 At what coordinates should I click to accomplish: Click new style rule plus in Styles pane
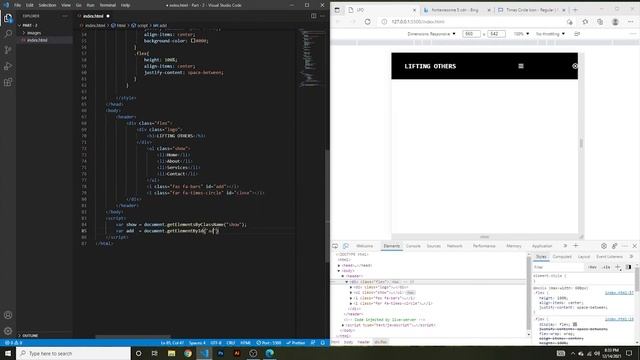pos(618,267)
